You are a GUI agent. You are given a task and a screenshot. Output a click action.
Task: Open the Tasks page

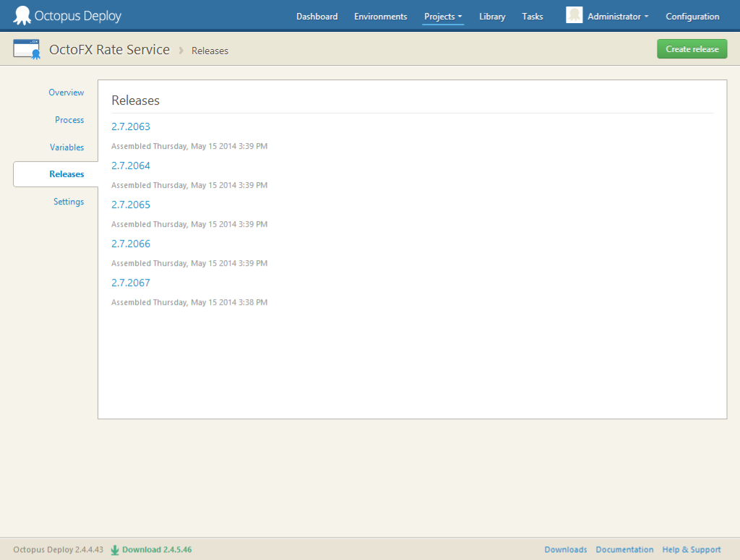[x=532, y=17]
